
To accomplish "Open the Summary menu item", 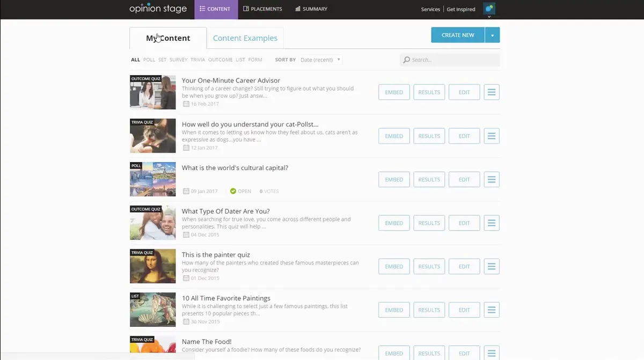I will pos(311,9).
